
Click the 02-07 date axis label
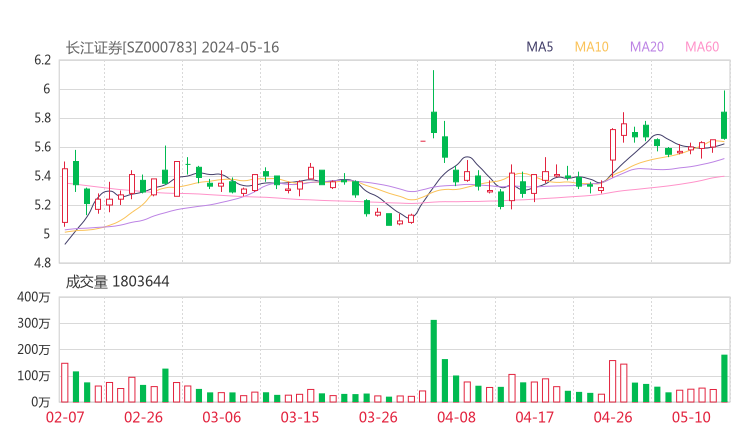coord(65,417)
